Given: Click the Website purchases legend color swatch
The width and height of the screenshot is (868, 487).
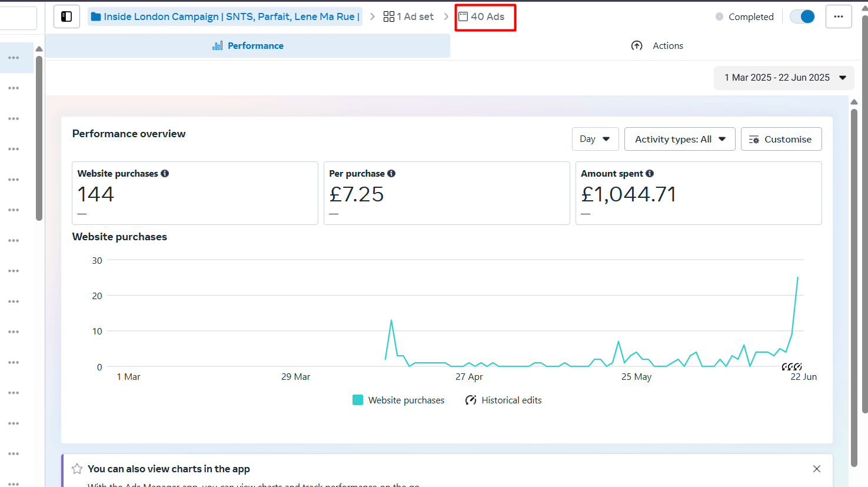Looking at the screenshot, I should click(358, 400).
